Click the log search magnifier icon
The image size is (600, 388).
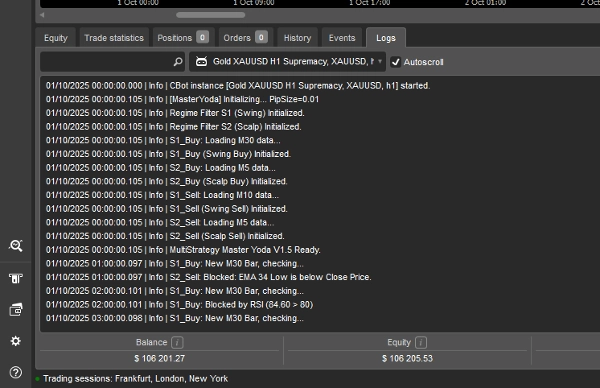click(x=178, y=62)
